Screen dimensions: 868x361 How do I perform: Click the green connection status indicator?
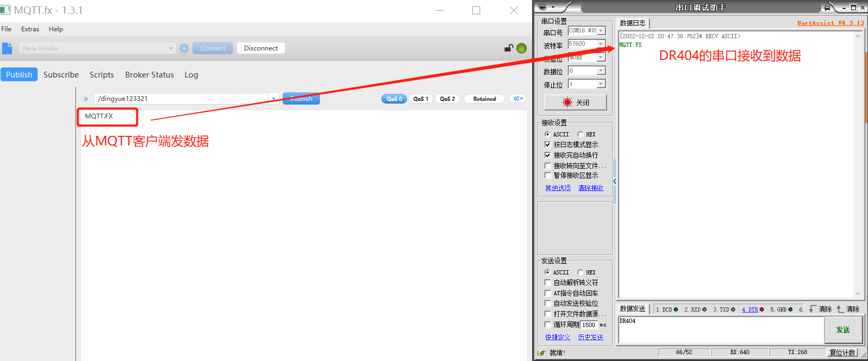pyautogui.click(x=522, y=48)
